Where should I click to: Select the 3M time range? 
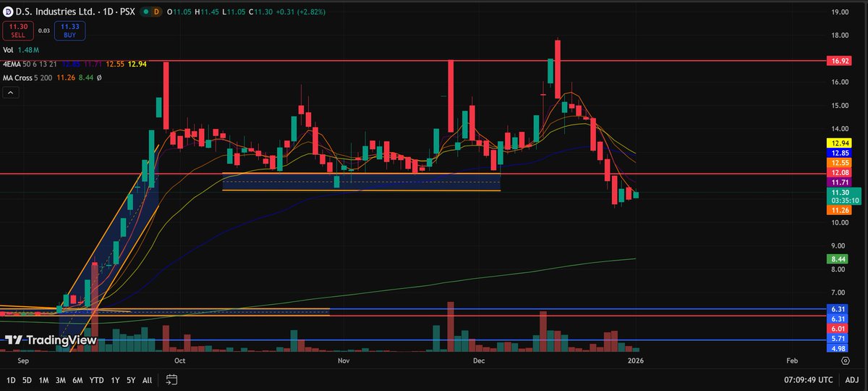pos(61,379)
